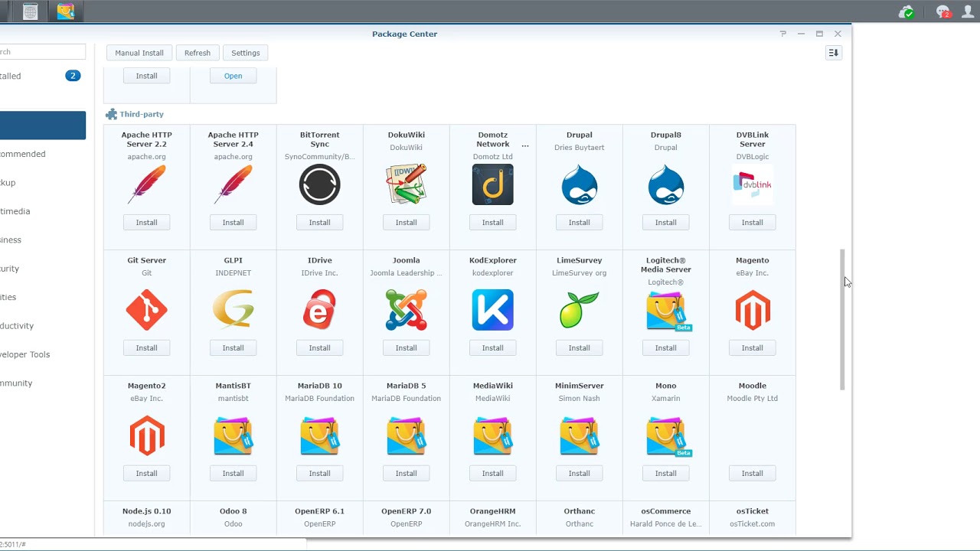Select the Installed sidebar category
This screenshot has height=551, width=980.
click(x=43, y=76)
